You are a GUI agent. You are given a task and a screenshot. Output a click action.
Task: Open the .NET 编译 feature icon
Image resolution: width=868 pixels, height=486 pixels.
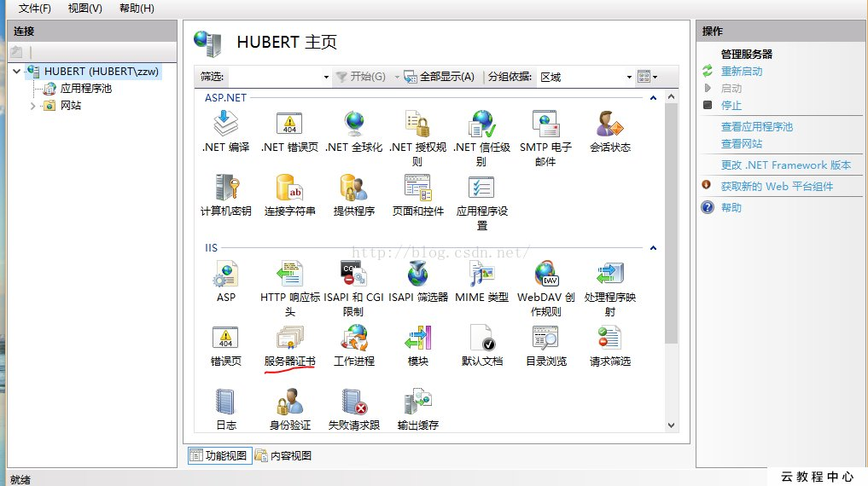click(x=226, y=124)
